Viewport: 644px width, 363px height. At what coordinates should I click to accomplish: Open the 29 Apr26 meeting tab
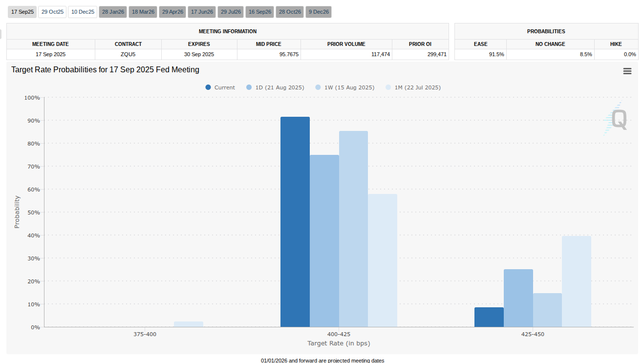click(x=172, y=12)
